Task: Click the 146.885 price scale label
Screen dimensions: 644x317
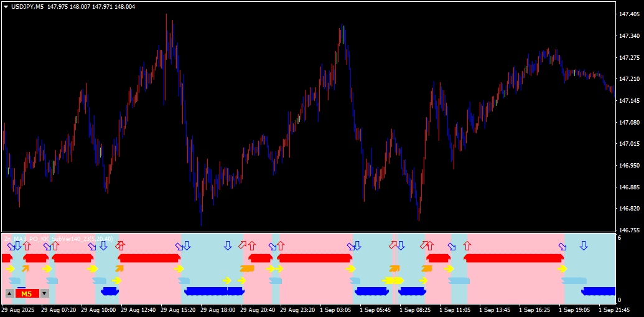Action: click(628, 187)
